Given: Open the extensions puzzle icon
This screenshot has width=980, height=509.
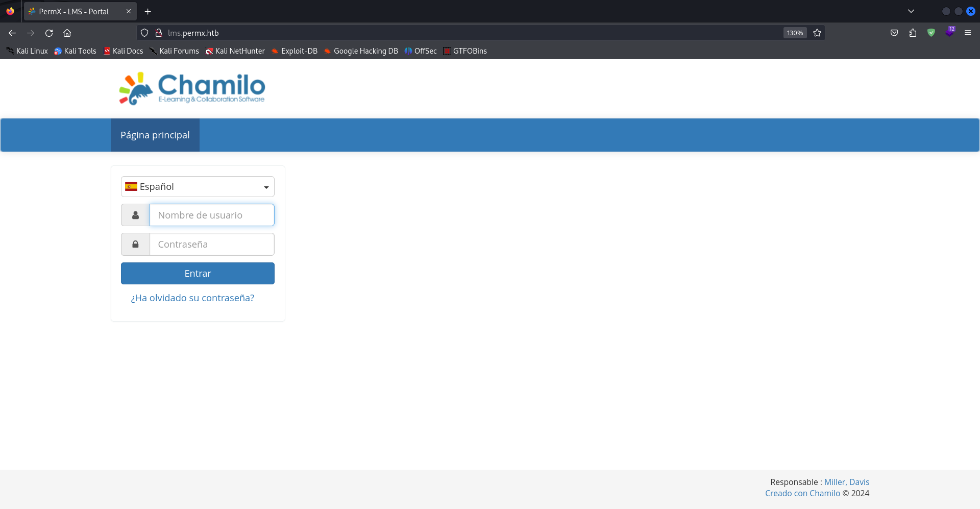Looking at the screenshot, I should pyautogui.click(x=913, y=33).
